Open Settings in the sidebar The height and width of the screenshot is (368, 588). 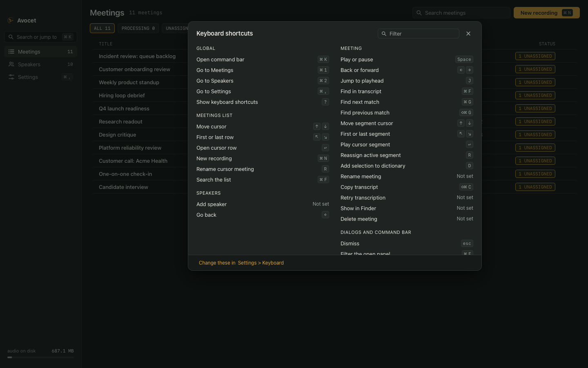click(x=41, y=77)
